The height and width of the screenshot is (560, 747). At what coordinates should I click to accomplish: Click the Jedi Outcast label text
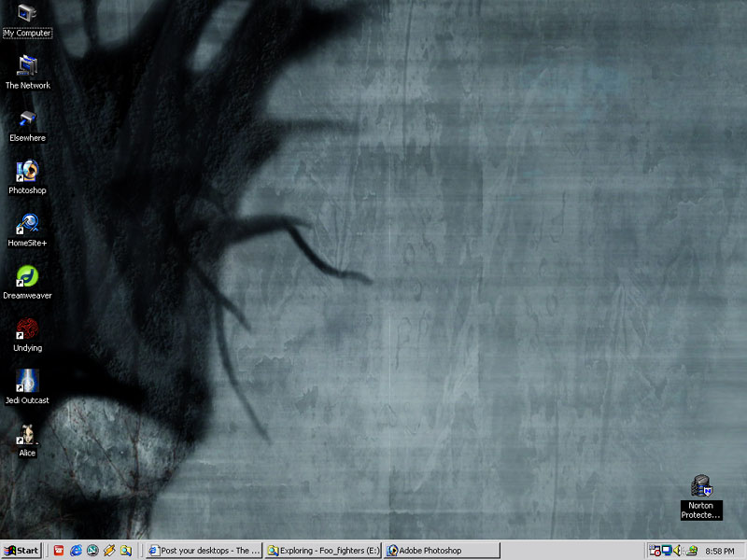point(27,400)
